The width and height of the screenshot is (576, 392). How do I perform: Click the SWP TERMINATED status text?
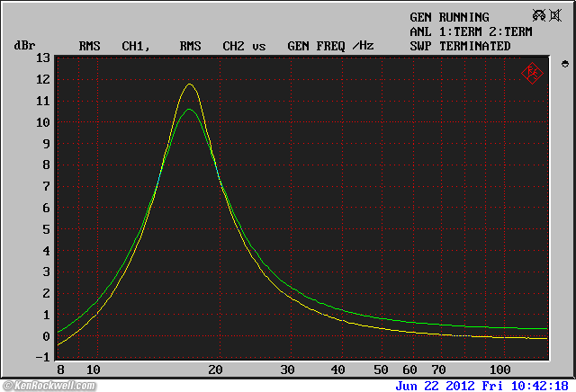pyautogui.click(x=460, y=46)
